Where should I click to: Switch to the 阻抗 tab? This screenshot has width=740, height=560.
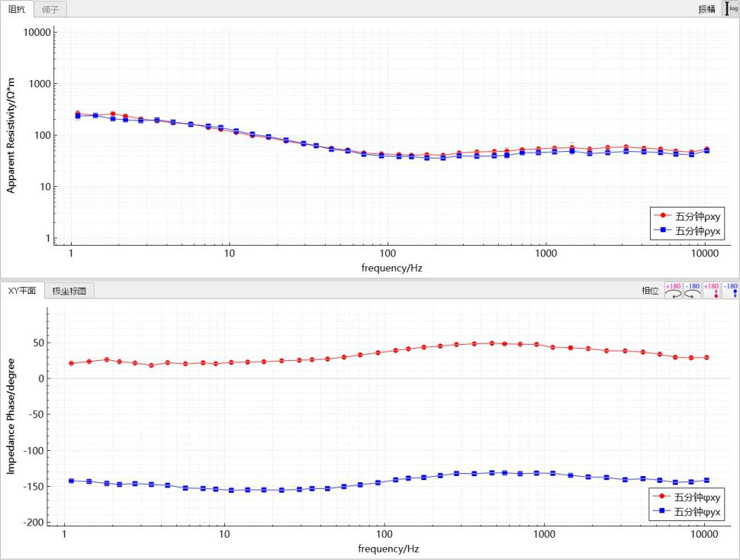click(17, 9)
